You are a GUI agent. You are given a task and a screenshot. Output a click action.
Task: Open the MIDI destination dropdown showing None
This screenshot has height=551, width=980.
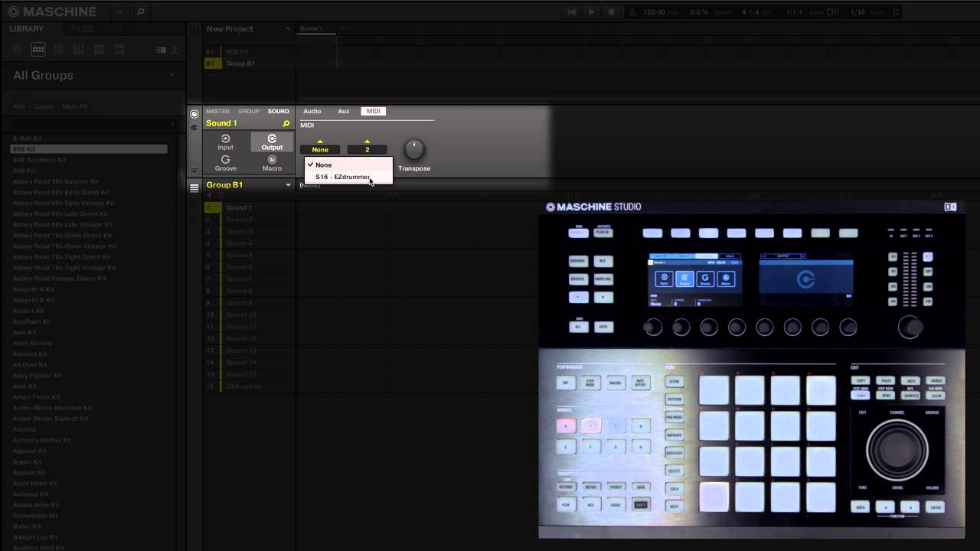click(320, 149)
